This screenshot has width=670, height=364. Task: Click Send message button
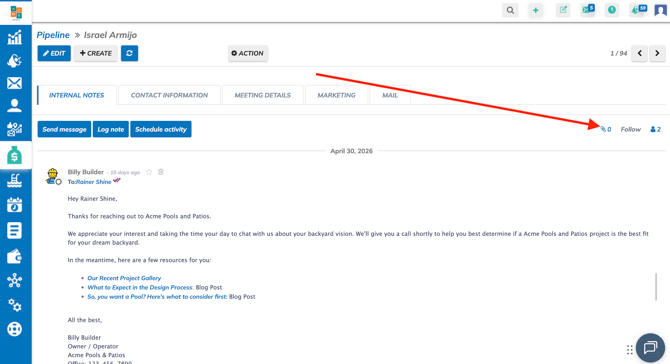64,129
